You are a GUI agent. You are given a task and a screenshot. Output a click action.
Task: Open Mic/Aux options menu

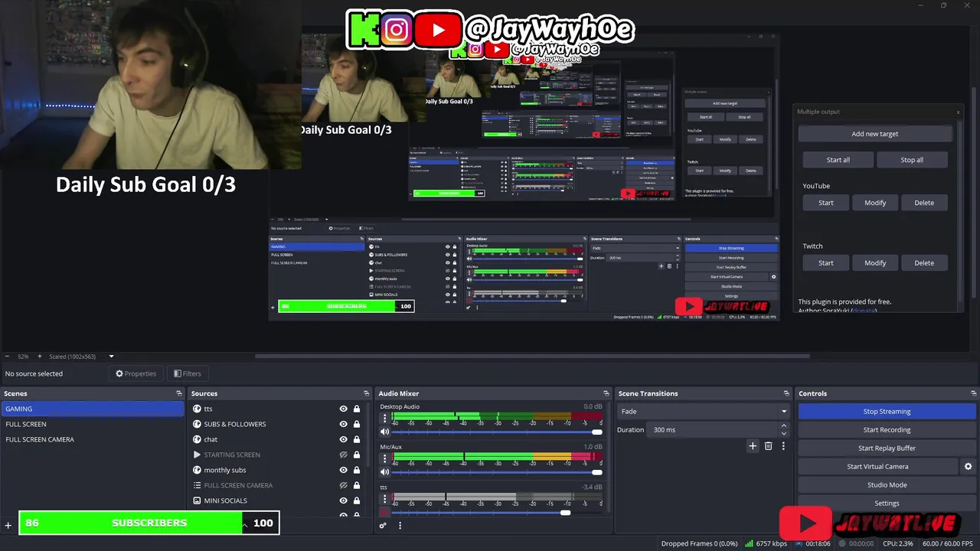[x=385, y=458]
